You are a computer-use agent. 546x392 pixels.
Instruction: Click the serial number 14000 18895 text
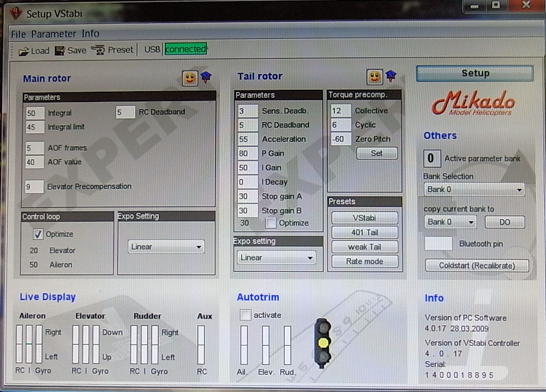(x=459, y=375)
